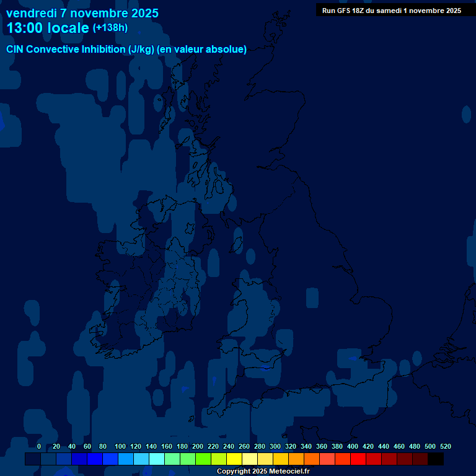Image resolution: width=476 pixels, height=476 pixels.
Task: Click the '520' legend scale value
Action: point(445,446)
